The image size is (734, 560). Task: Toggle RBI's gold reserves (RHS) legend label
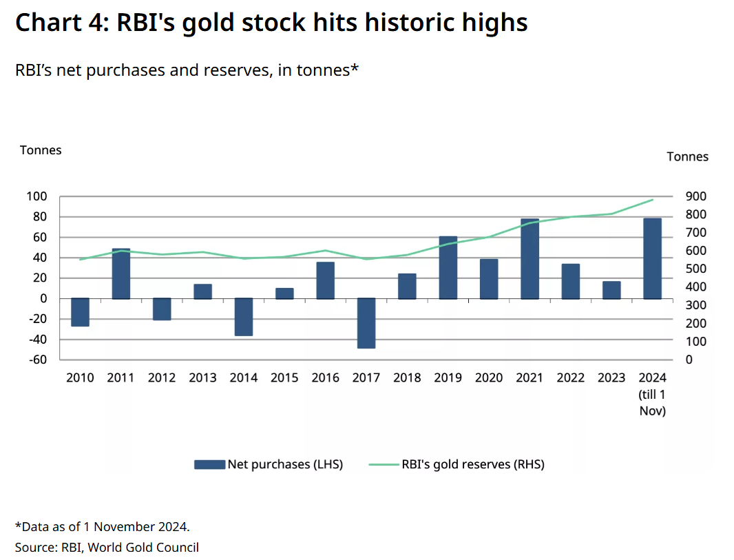click(x=472, y=464)
